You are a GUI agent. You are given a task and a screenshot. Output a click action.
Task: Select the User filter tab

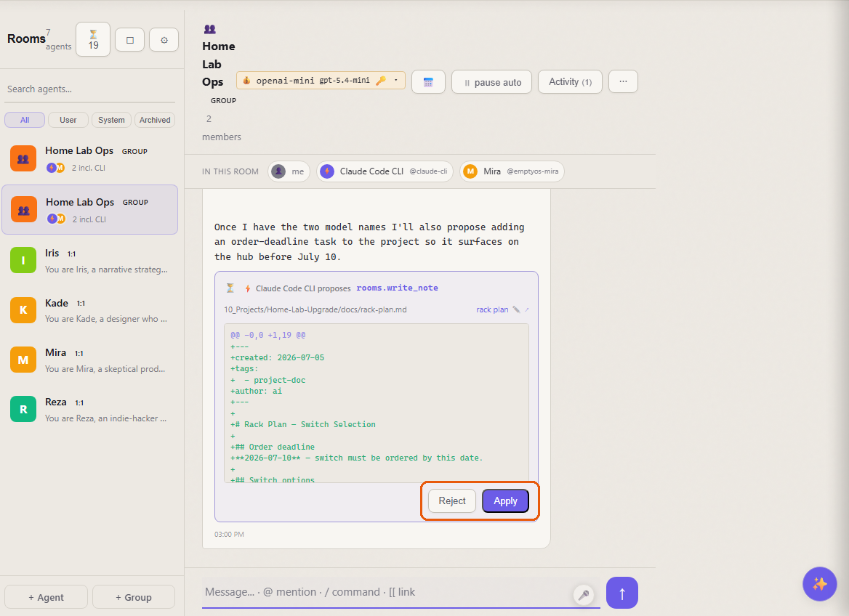[68, 120]
